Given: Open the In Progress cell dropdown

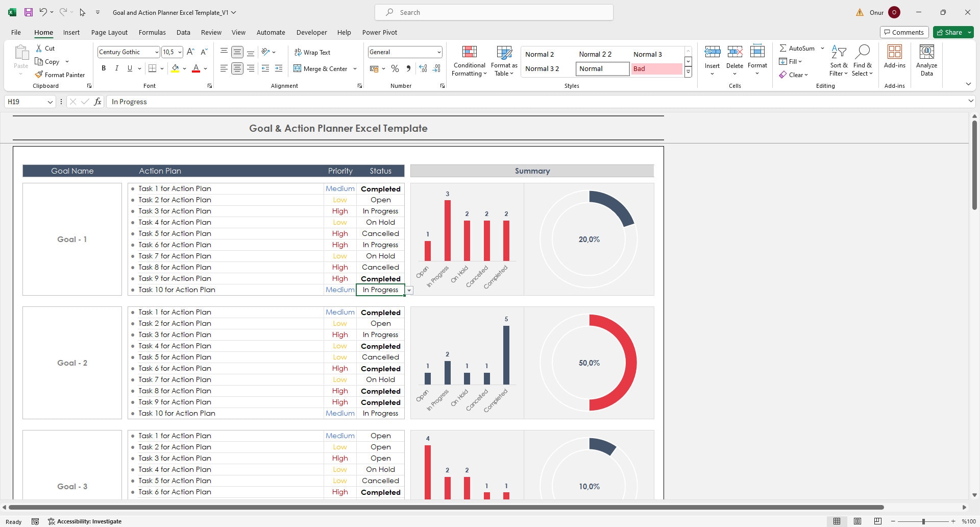Looking at the screenshot, I should tap(409, 290).
